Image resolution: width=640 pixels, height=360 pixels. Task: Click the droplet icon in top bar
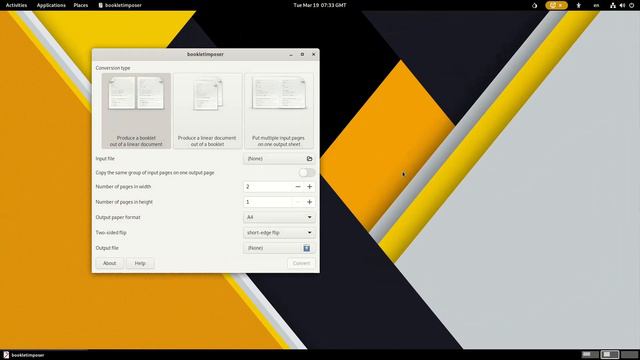(534, 5)
